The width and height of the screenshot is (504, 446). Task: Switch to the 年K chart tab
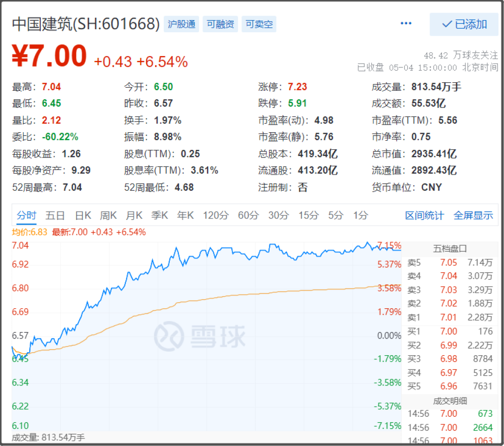click(x=185, y=215)
